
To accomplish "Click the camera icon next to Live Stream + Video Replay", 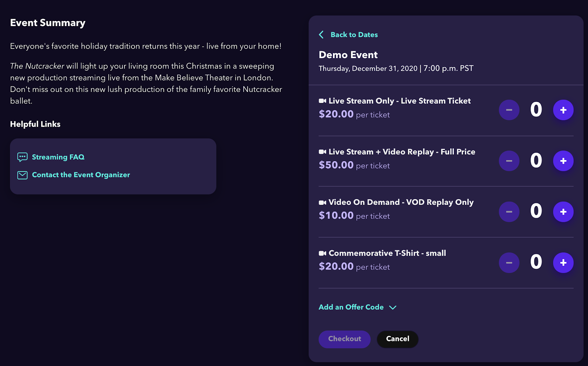I will [x=322, y=152].
